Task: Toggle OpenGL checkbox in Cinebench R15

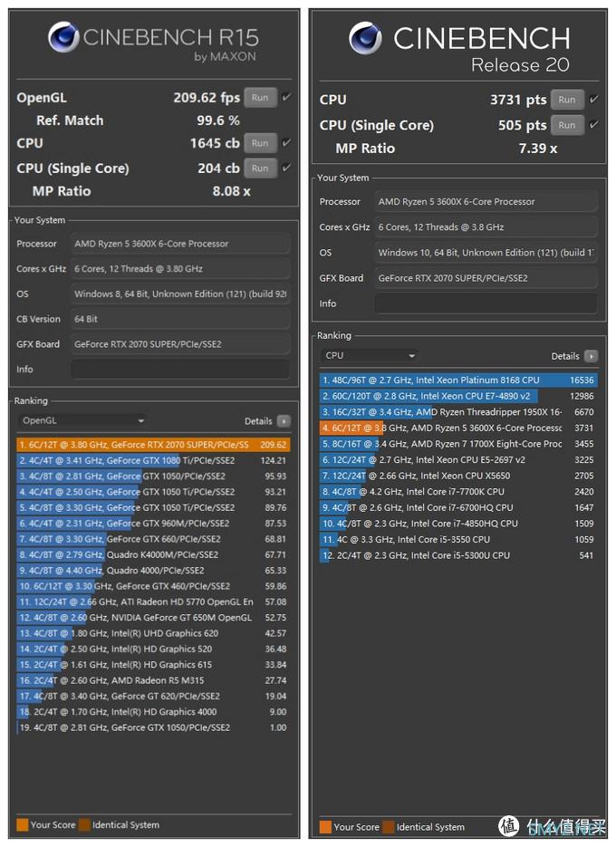Action: [286, 97]
